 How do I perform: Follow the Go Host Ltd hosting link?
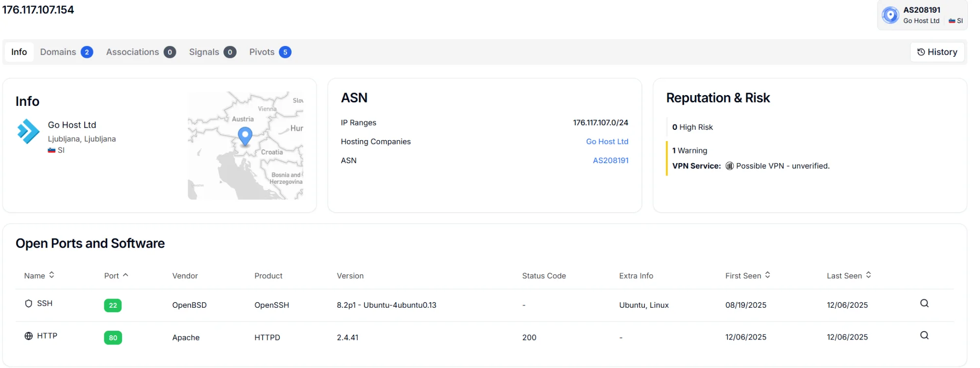607,142
